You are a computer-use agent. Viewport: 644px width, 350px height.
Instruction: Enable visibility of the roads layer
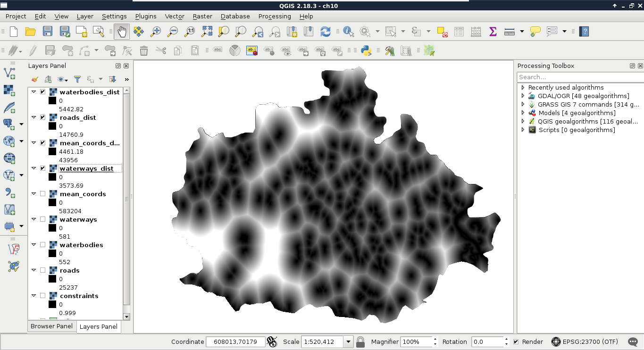pos(43,270)
